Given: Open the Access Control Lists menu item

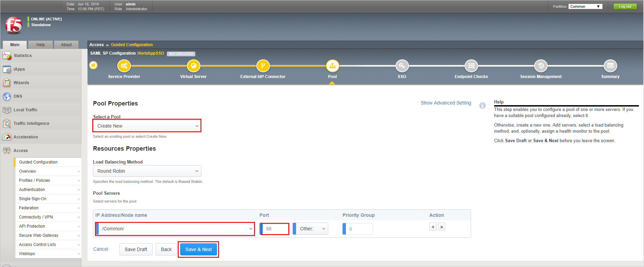Looking at the screenshot, I should coord(48,245).
